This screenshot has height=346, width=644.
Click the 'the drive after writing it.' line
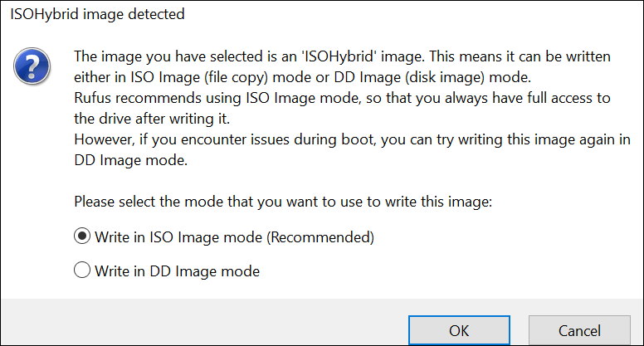pos(152,119)
